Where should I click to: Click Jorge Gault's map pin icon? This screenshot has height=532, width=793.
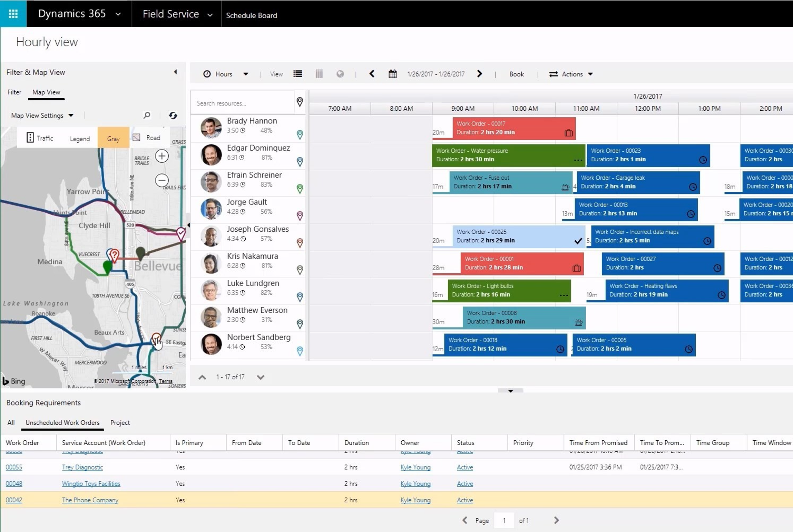pyautogui.click(x=300, y=215)
